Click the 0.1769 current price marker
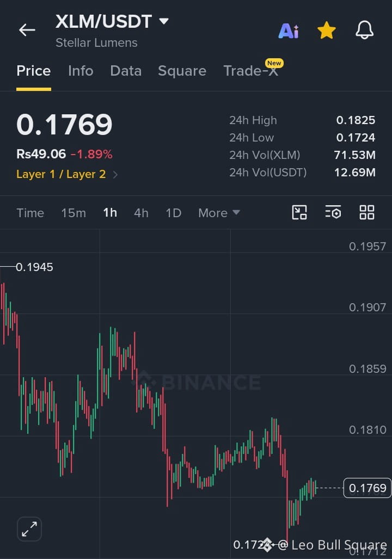Viewport: 392px width, 559px height. pyautogui.click(x=367, y=488)
